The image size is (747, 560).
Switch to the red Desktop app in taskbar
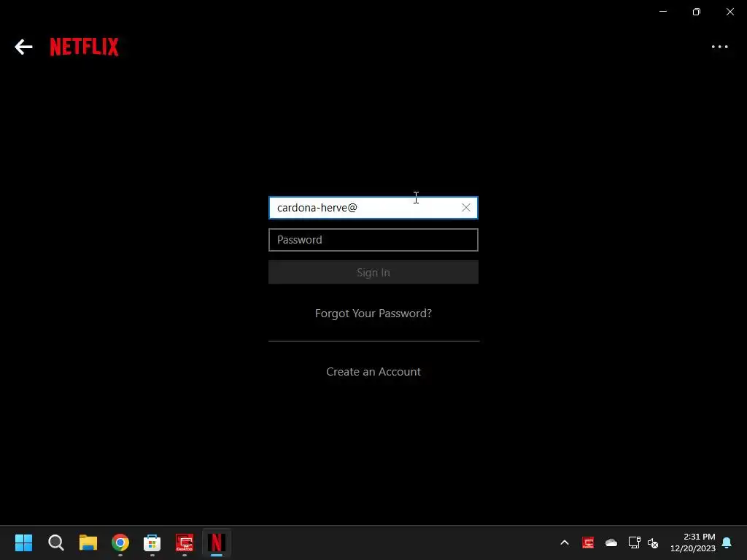pyautogui.click(x=185, y=542)
